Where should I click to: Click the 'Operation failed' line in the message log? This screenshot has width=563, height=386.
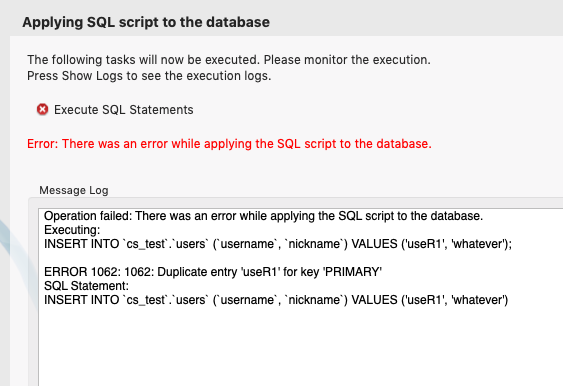[x=263, y=216]
